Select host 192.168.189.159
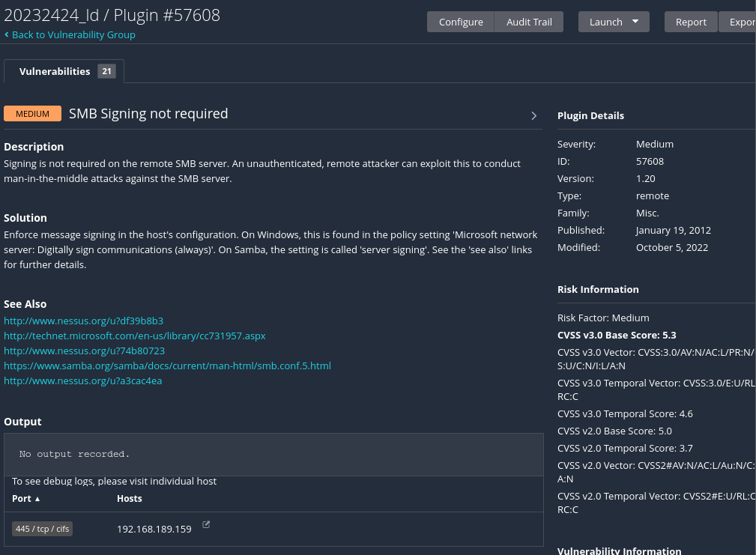This screenshot has height=555, width=756. 154,529
